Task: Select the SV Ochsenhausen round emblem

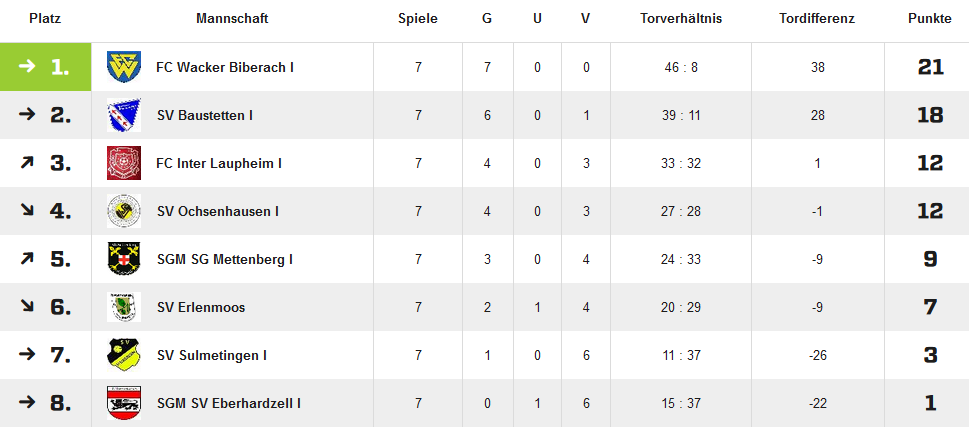Action: tap(124, 211)
